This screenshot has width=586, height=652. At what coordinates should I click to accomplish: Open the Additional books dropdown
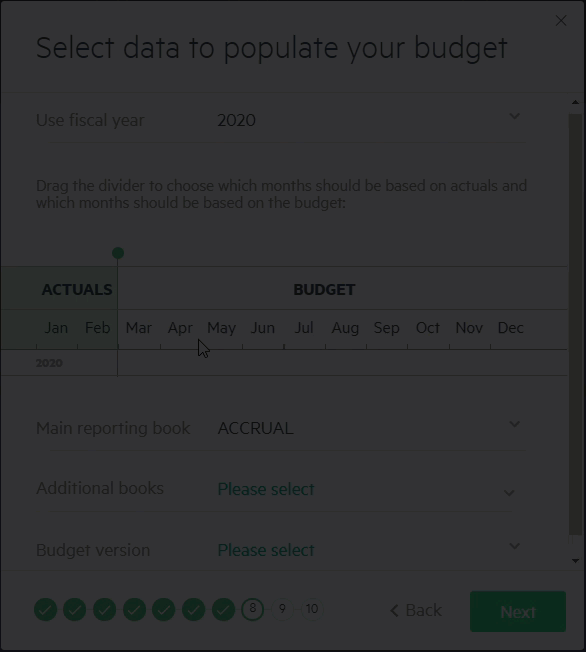281,489
